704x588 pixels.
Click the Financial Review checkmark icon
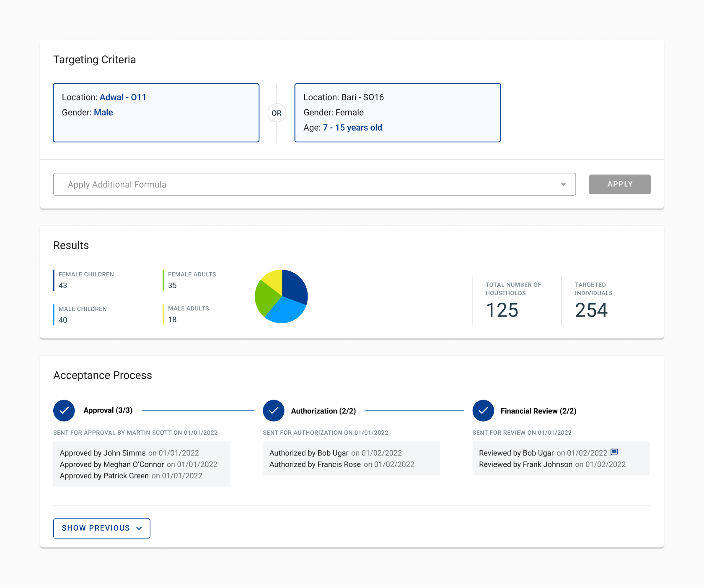tap(483, 411)
